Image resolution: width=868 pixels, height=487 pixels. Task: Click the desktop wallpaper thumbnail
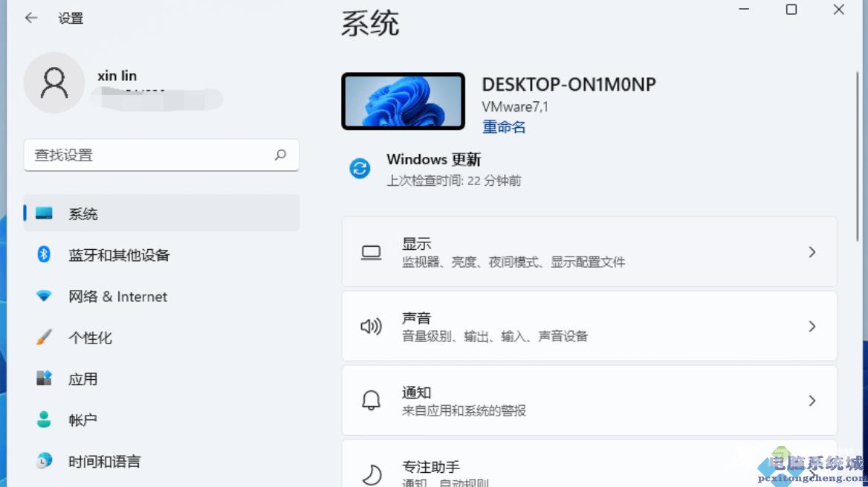pos(403,101)
